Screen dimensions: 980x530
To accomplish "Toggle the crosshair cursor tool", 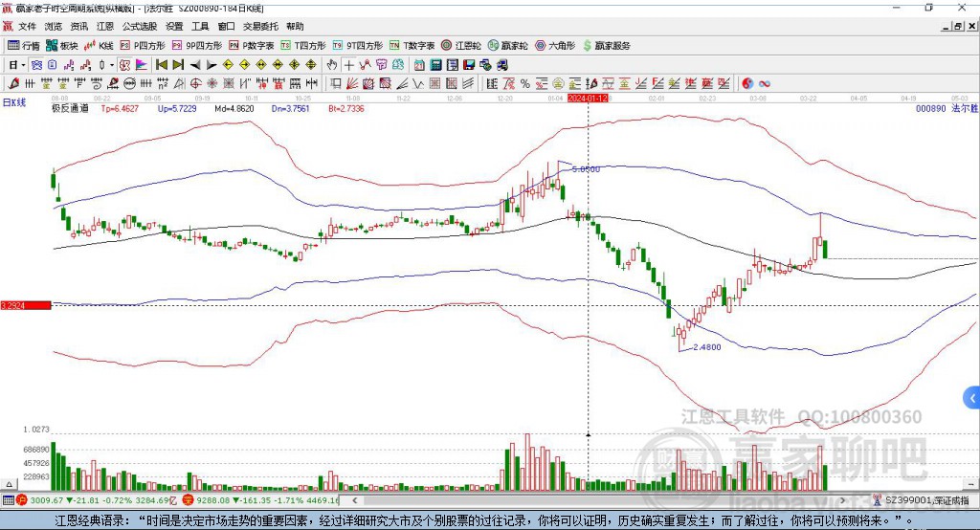I will (348, 65).
